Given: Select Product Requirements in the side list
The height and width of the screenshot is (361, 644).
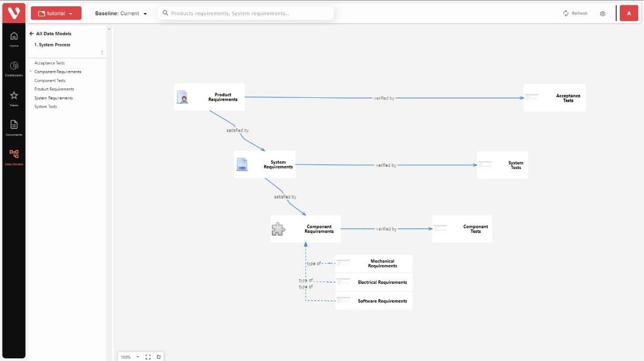Looking at the screenshot, I should point(54,89).
